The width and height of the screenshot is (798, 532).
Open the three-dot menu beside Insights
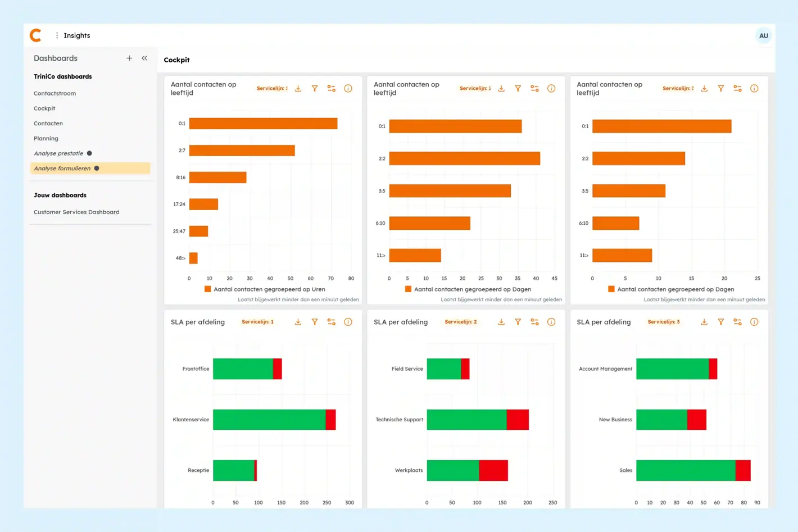[x=57, y=35]
